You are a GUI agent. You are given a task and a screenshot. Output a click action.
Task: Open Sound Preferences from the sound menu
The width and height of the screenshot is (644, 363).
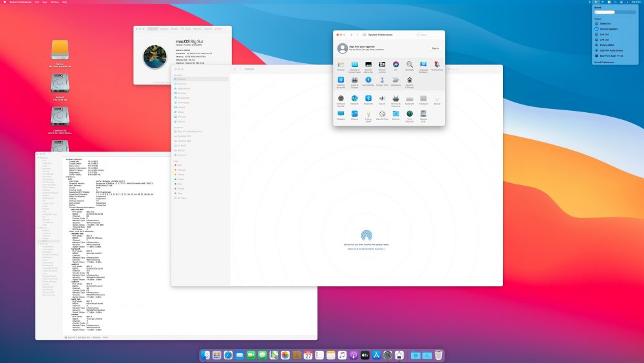pyautogui.click(x=605, y=63)
